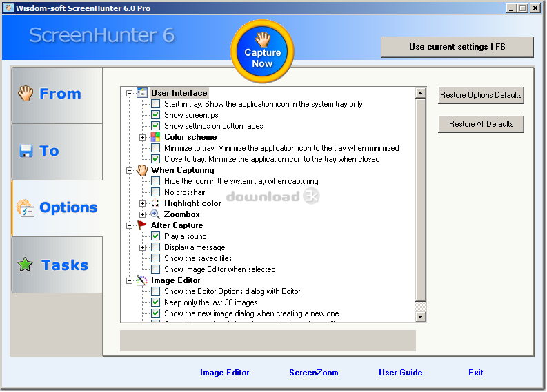The width and height of the screenshot is (547, 392).
Task: Select the Options tab
Action: 57,208
